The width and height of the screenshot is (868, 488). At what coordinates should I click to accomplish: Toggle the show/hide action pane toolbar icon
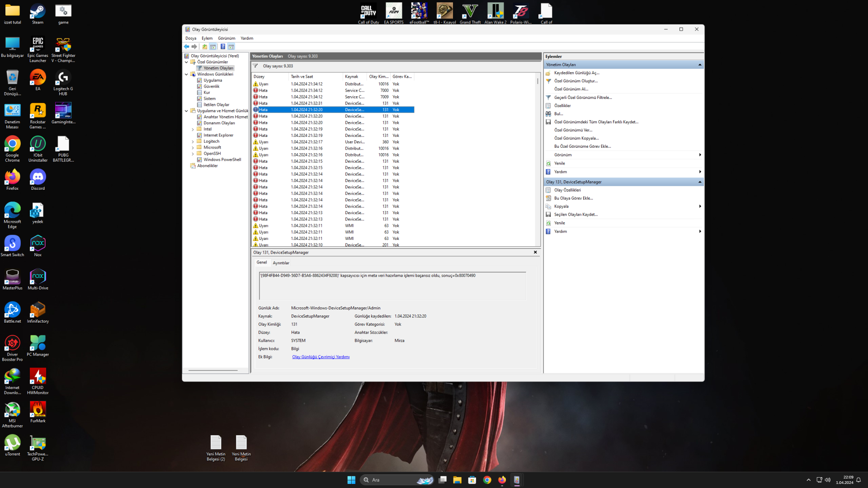[x=231, y=47]
